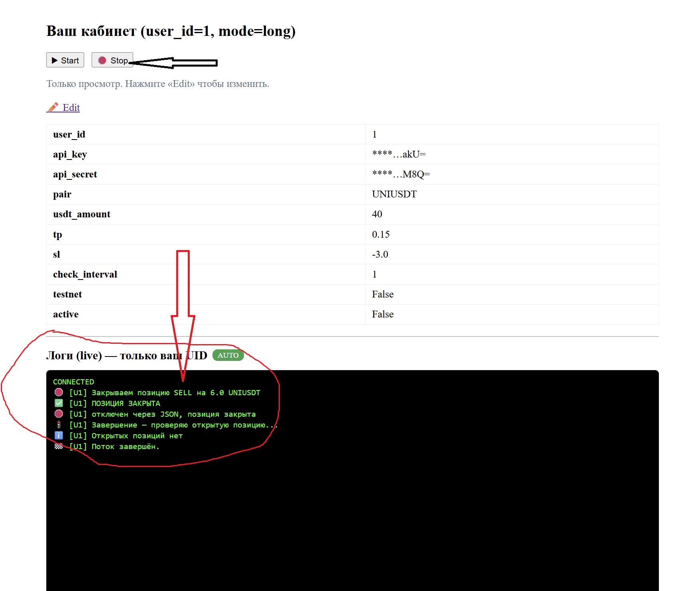This screenshot has height=591, width=700.
Task: Click the active row's False value
Action: [382, 314]
